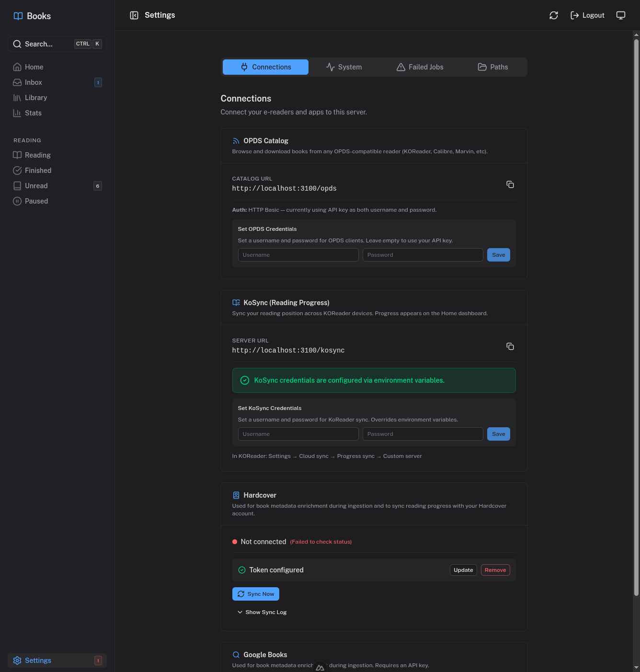Open Inbox via its tray icon
The height and width of the screenshot is (672, 640).
(17, 82)
